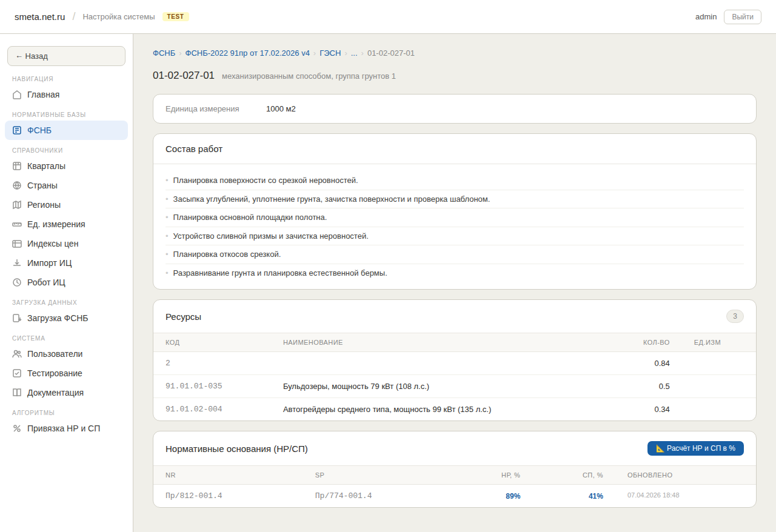The height and width of the screenshot is (532, 776).
Task: Click the Импорт ИЦ download icon
Action: (17, 262)
